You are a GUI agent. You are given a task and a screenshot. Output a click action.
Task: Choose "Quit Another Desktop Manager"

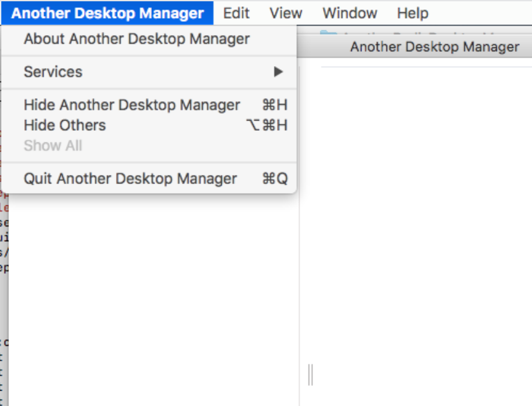[x=129, y=179]
